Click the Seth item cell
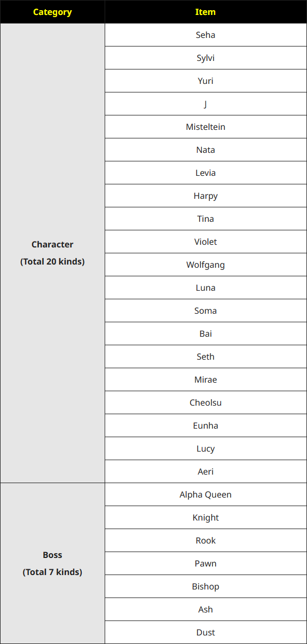This screenshot has height=644, width=307. coord(206,356)
